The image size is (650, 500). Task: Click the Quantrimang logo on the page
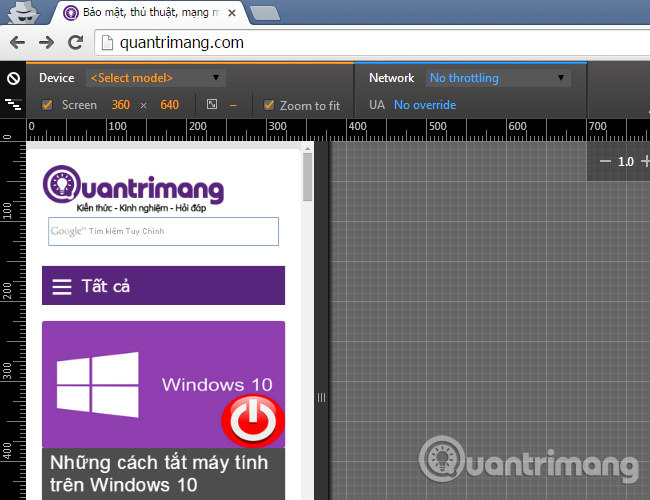(133, 189)
